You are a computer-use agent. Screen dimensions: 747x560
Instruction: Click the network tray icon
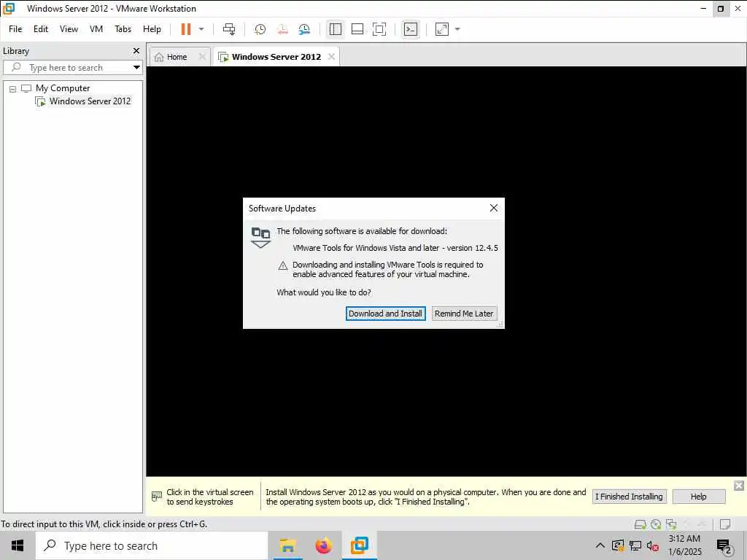pos(635,545)
